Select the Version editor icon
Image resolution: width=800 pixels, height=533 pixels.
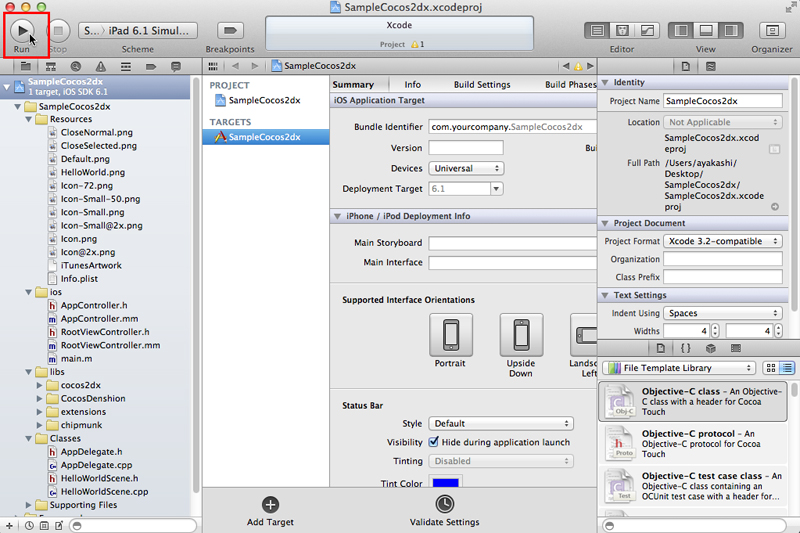point(647,31)
